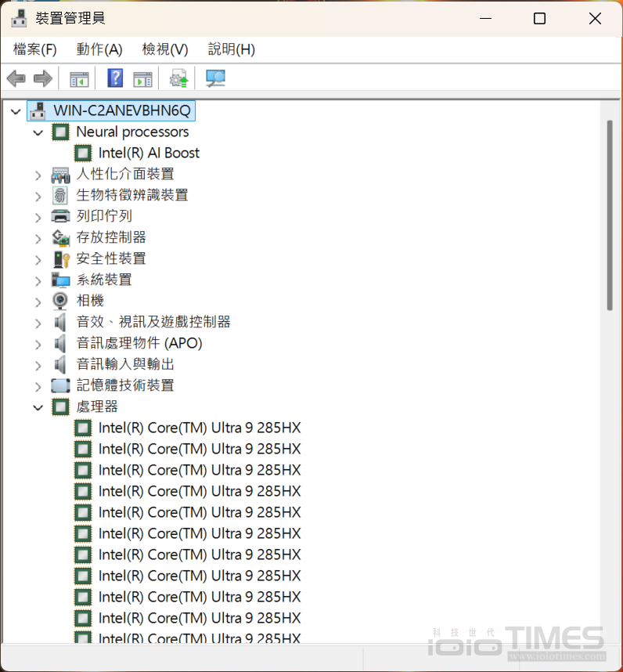Screen dimensions: 623x672
Task: Click the show/hide console tree icon
Action: tap(79, 79)
